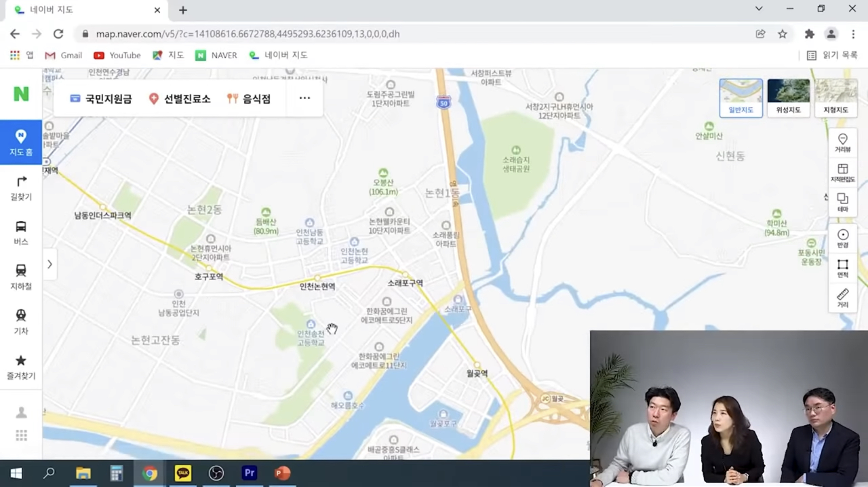Open the 지도 Google Maps bookmark

[168, 55]
